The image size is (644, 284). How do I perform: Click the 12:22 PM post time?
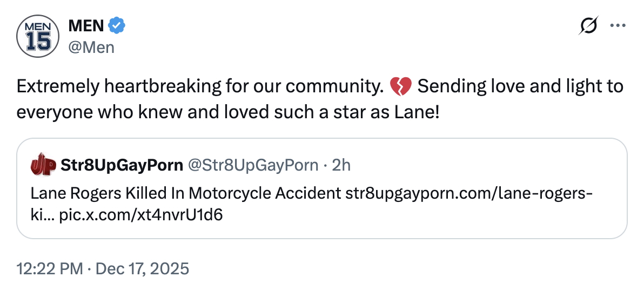click(50, 268)
